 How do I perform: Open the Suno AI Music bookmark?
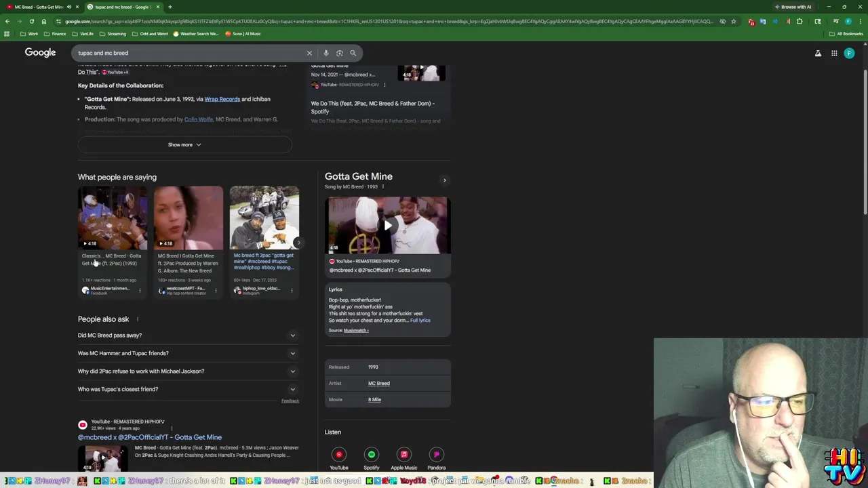pos(243,34)
